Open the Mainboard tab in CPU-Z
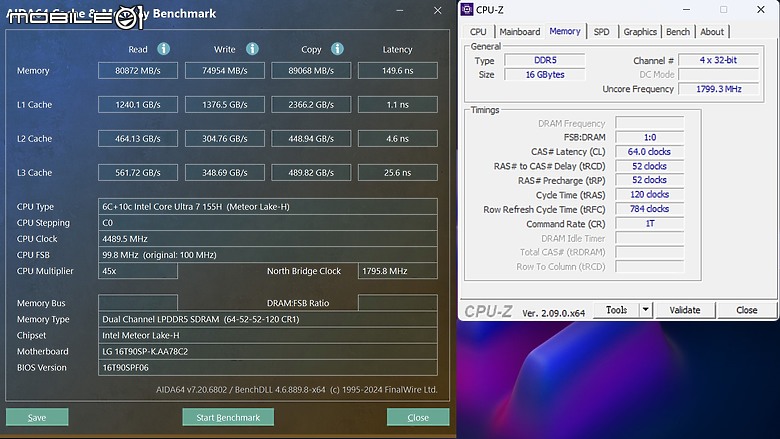 coord(520,32)
